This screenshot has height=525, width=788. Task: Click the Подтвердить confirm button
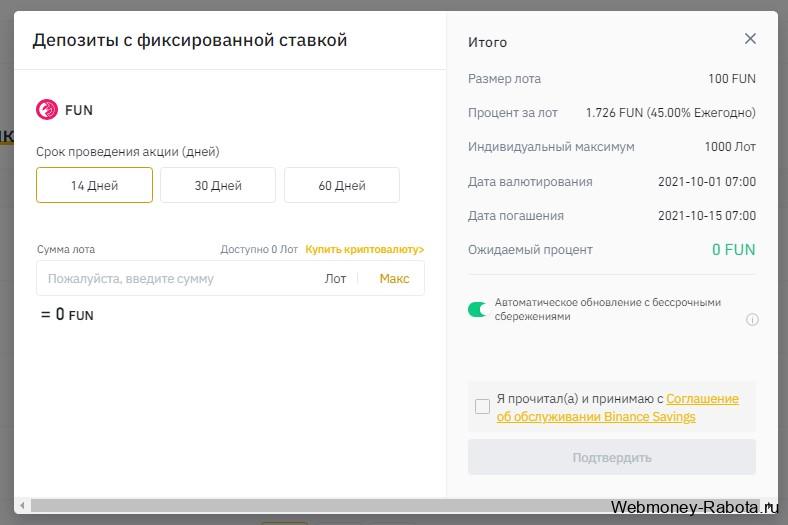(x=612, y=457)
